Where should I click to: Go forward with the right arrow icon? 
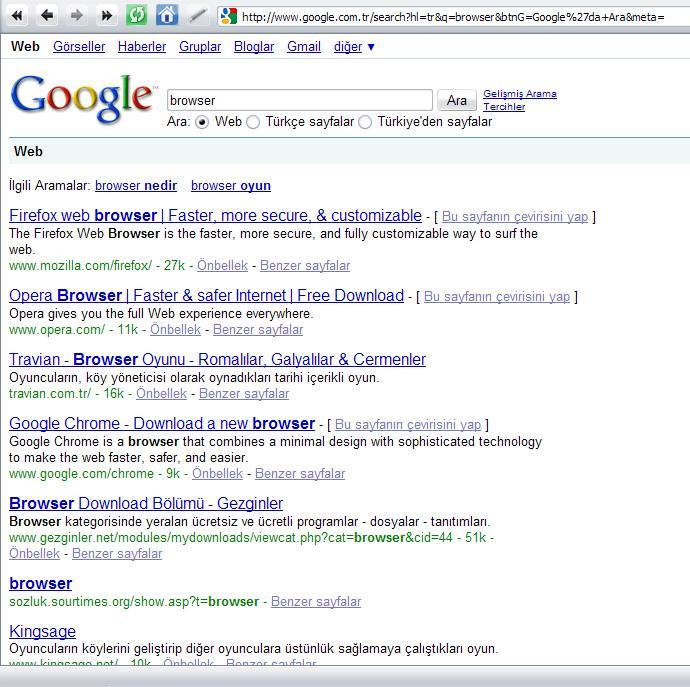77,16
